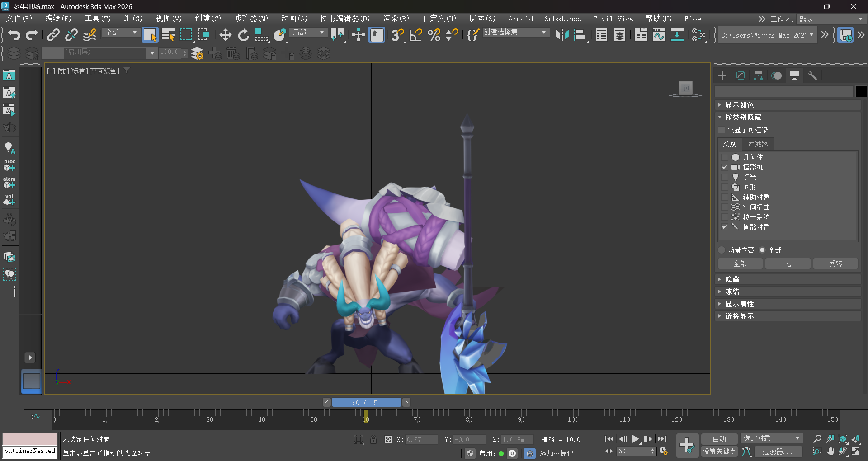Open the 文件 menu

(19, 19)
